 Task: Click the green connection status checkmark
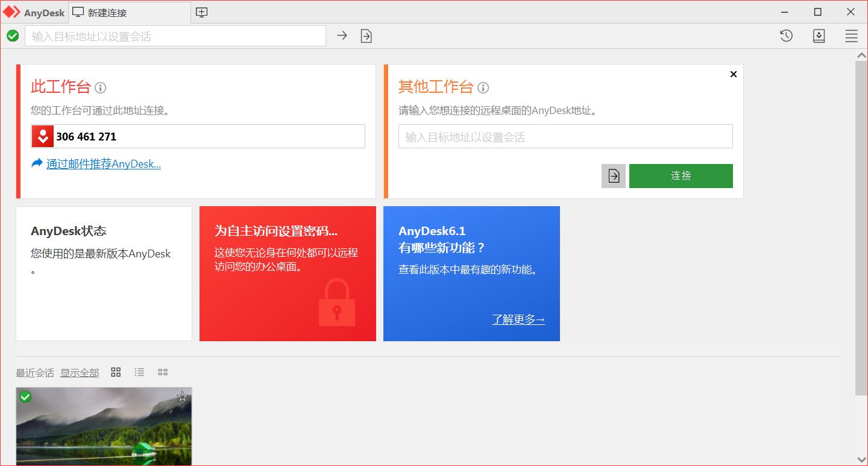pos(13,36)
